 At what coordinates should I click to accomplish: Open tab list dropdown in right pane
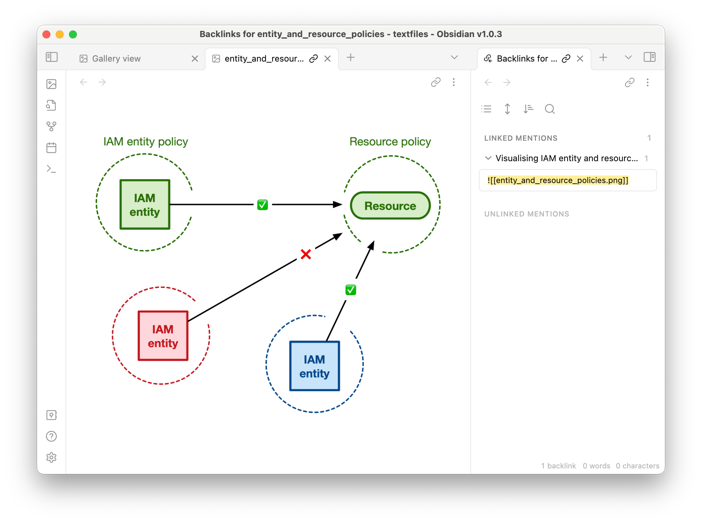tap(628, 57)
